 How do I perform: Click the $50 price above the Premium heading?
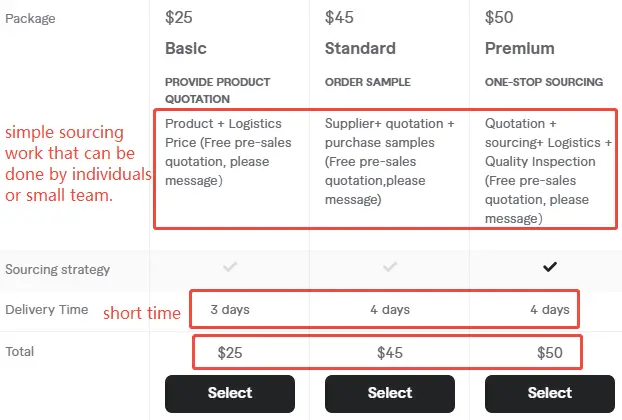point(499,17)
